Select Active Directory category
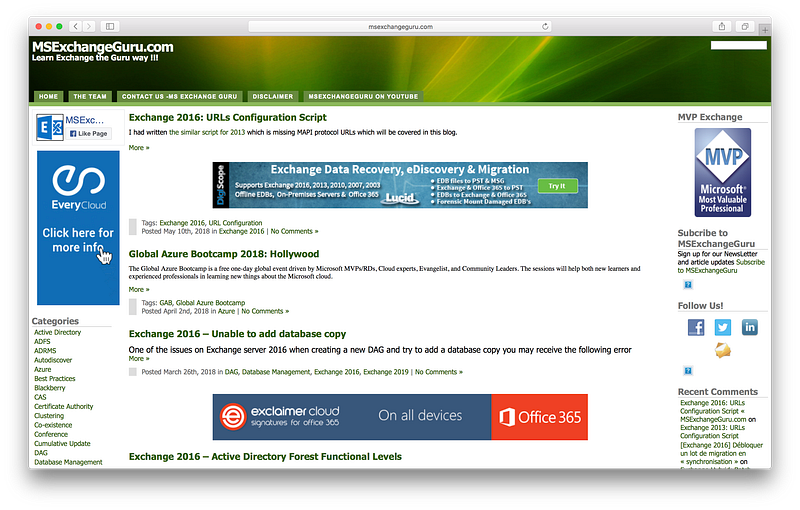 pyautogui.click(x=58, y=333)
